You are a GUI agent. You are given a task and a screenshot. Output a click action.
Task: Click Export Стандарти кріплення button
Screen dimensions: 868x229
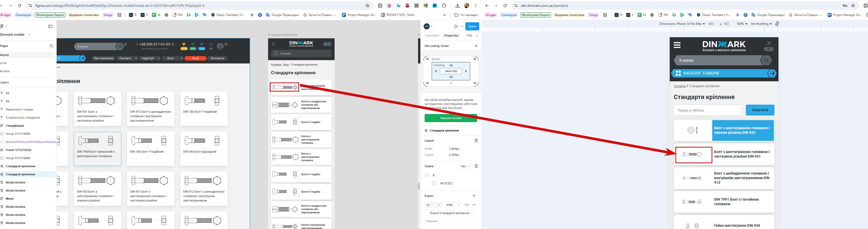coord(450,213)
